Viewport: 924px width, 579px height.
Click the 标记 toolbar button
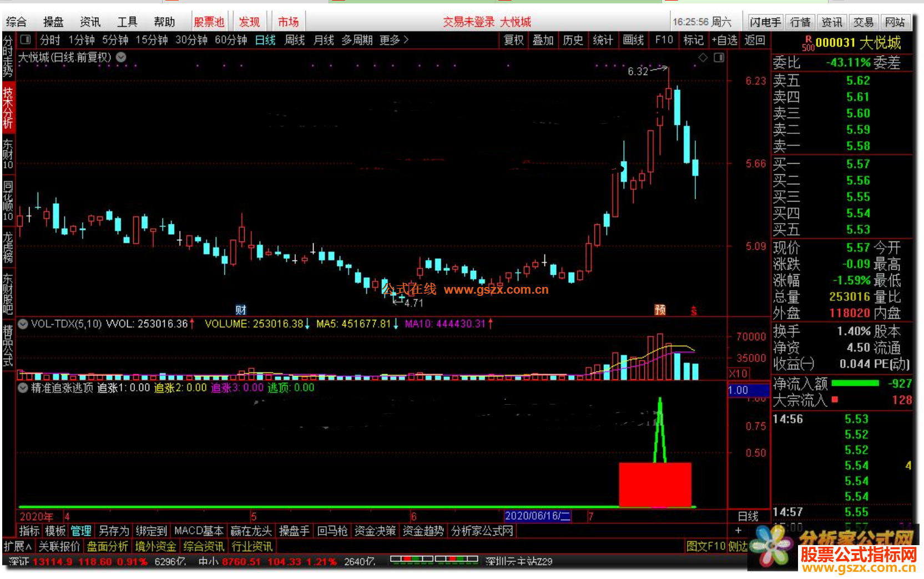tap(693, 40)
